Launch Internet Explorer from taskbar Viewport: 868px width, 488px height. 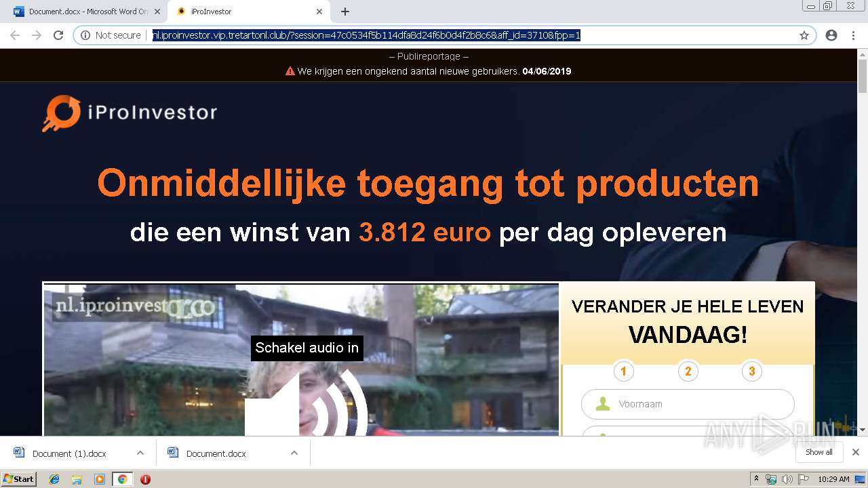coord(54,479)
